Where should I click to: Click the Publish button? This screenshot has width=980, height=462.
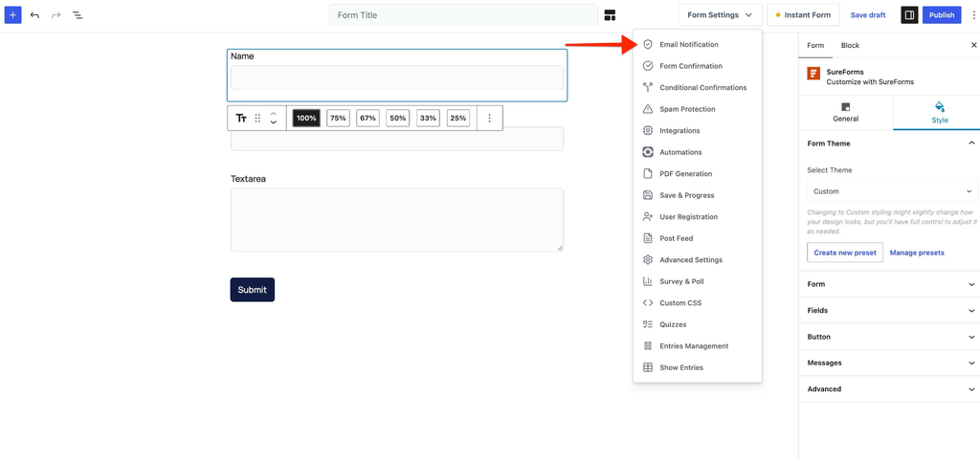click(942, 15)
